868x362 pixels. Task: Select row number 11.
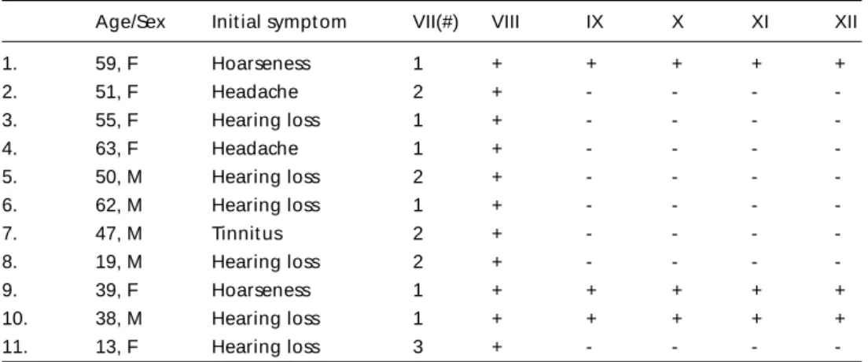coord(14,347)
